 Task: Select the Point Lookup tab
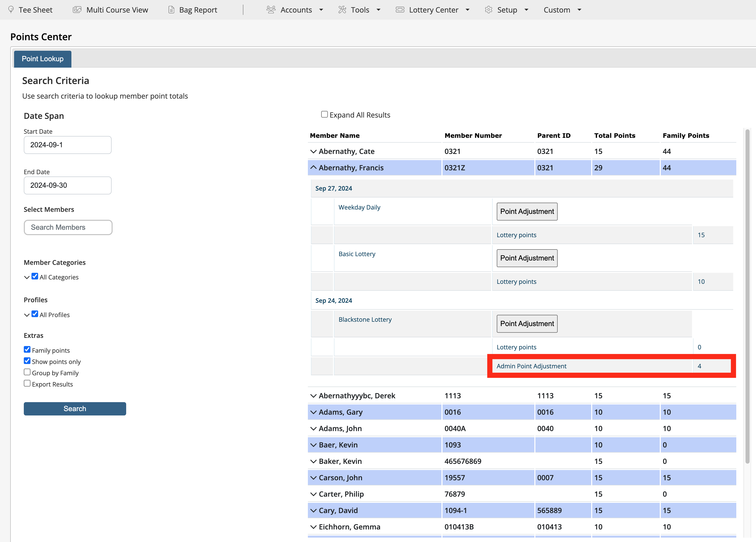point(43,59)
